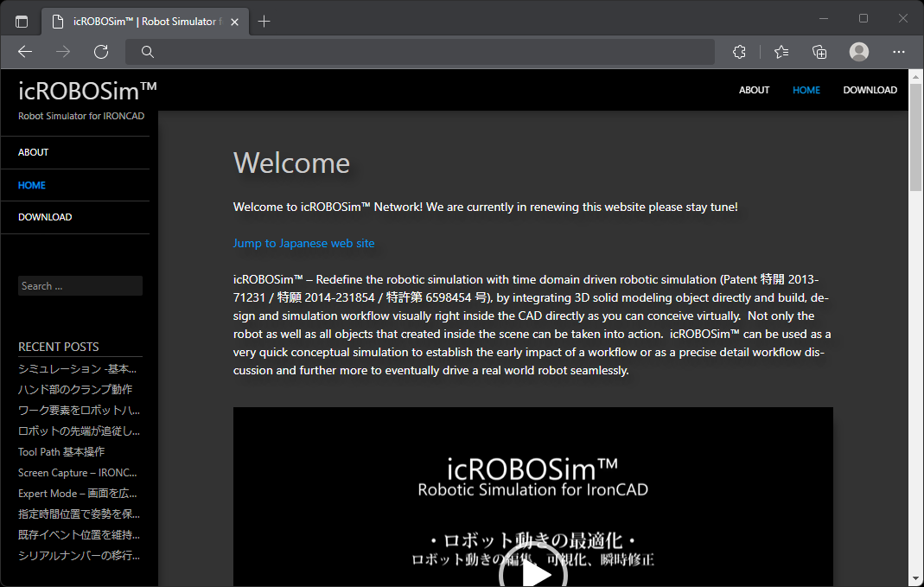Open a new browser tab
Screen dimensions: 924x587
click(264, 20)
